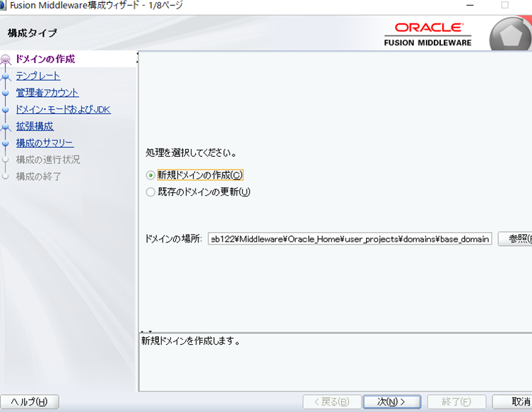This screenshot has height=412, width=532.
Task: Click the ヘルプ(H) button
Action: (29, 401)
